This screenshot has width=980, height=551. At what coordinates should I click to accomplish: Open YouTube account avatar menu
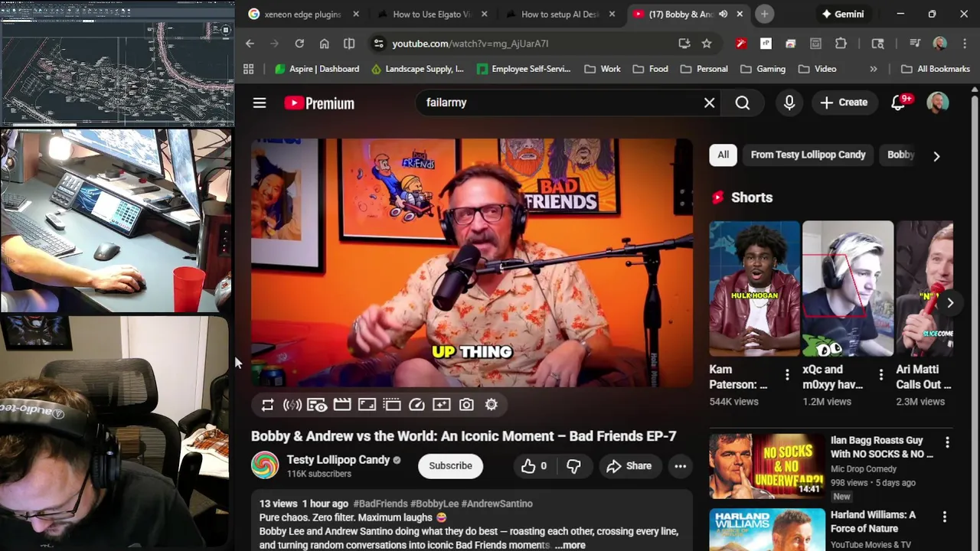938,103
